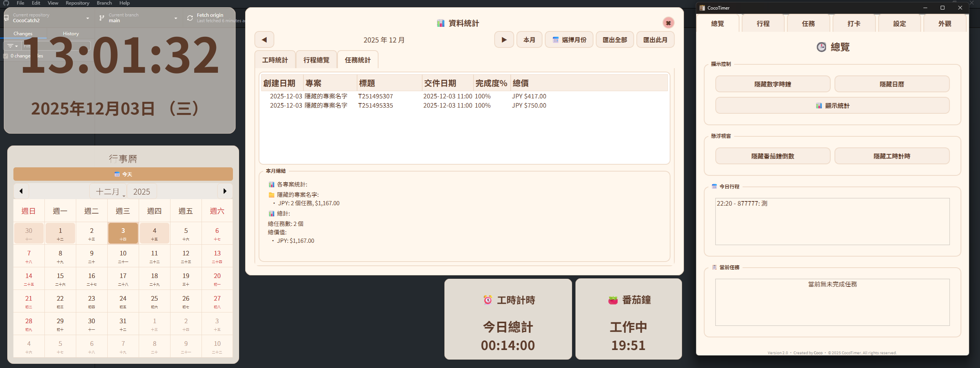This screenshot has width=980, height=368.
Task: Maximize the CocoTimer window
Action: pos(942,8)
